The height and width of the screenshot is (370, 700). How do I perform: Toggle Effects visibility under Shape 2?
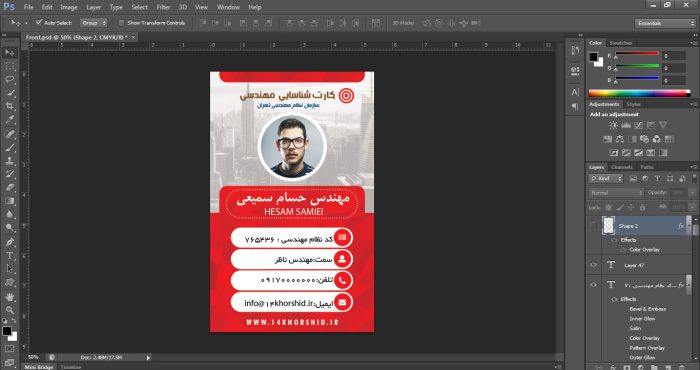tap(614, 240)
